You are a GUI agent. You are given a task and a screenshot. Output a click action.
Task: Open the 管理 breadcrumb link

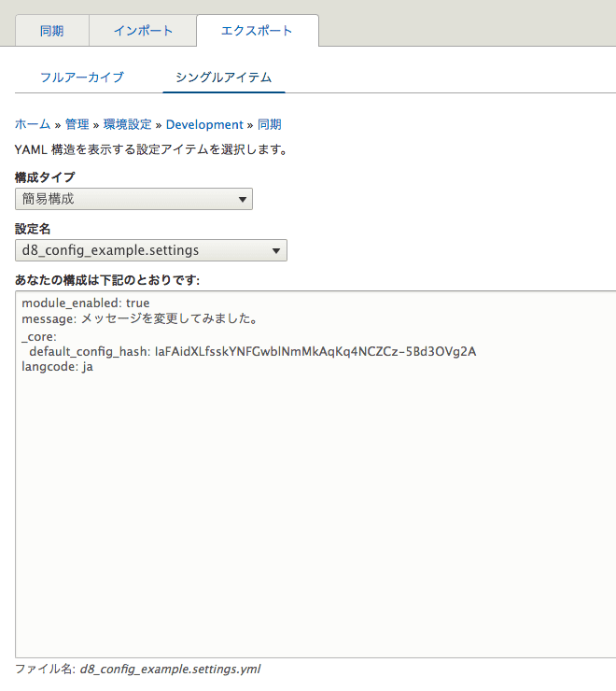pos(77,125)
